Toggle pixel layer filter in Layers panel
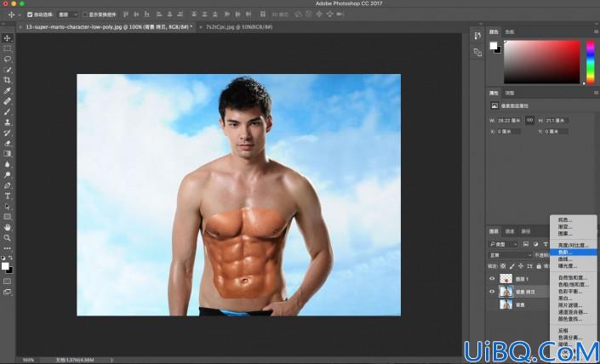This screenshot has width=600, height=364. pos(526,244)
